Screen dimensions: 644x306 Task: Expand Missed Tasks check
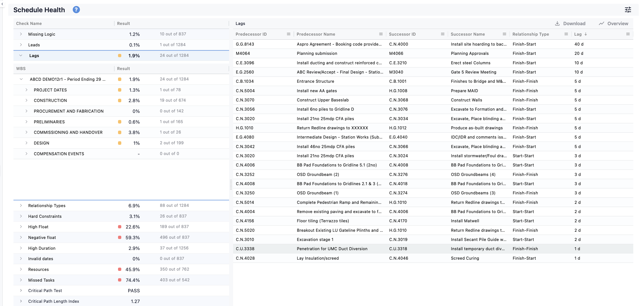pyautogui.click(x=21, y=280)
